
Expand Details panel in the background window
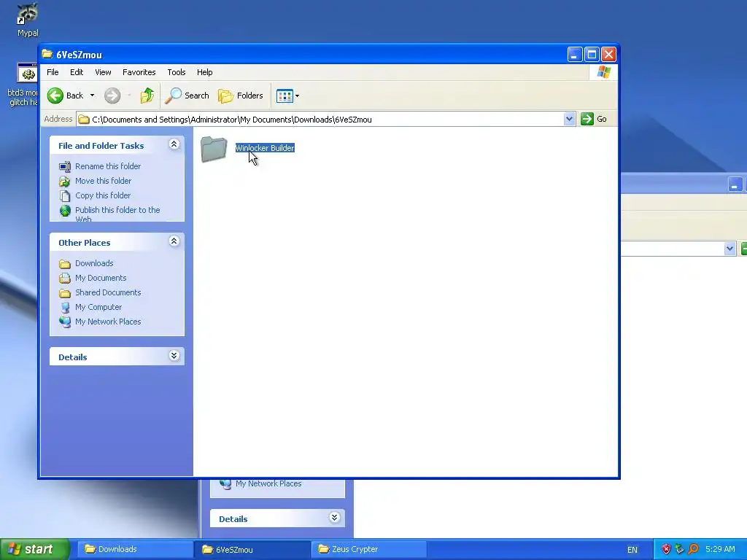[334, 518]
